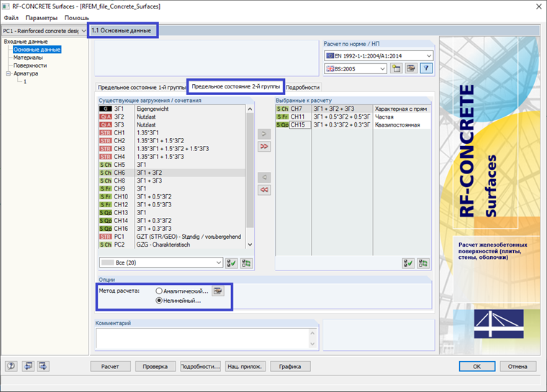Select Аналитический calculation method
The height and width of the screenshot is (392, 547).
point(159,291)
